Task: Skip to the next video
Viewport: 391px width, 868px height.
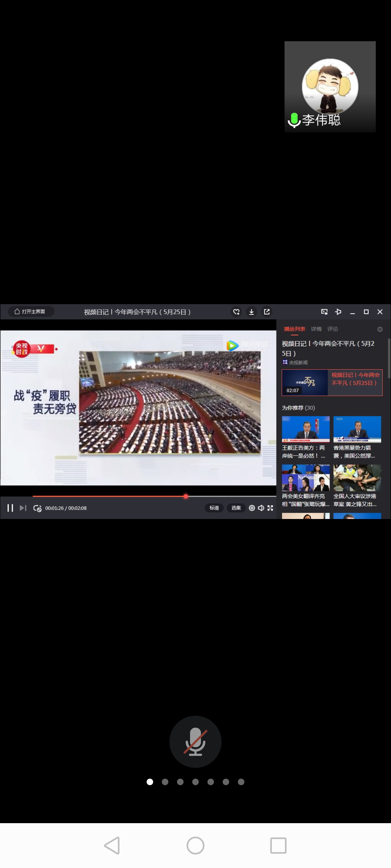Action: pyautogui.click(x=23, y=508)
